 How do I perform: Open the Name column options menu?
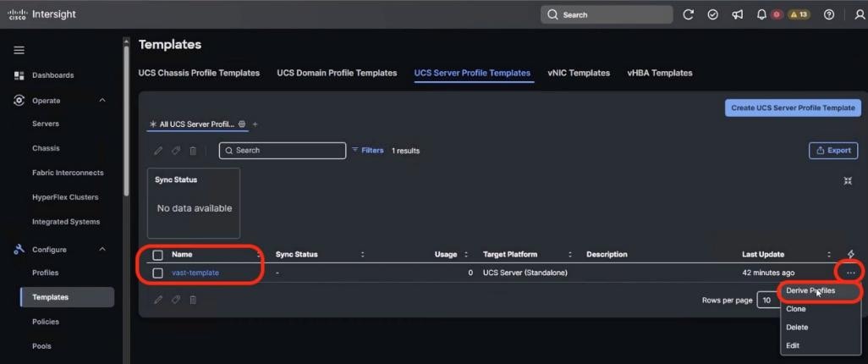pyautogui.click(x=258, y=254)
